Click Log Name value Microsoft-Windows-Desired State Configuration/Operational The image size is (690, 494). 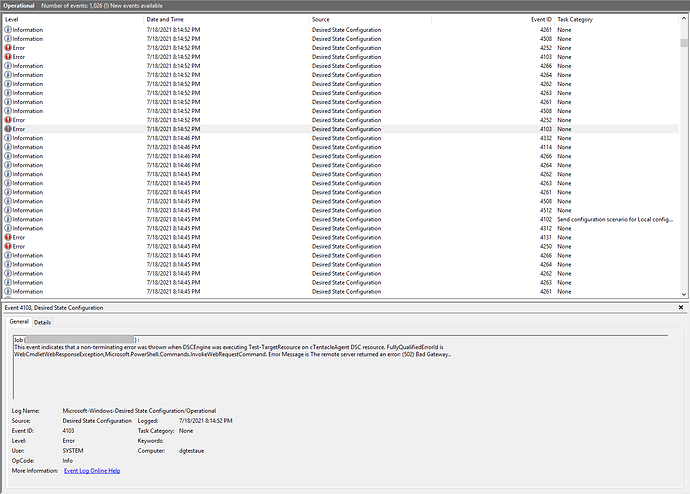pos(139,410)
